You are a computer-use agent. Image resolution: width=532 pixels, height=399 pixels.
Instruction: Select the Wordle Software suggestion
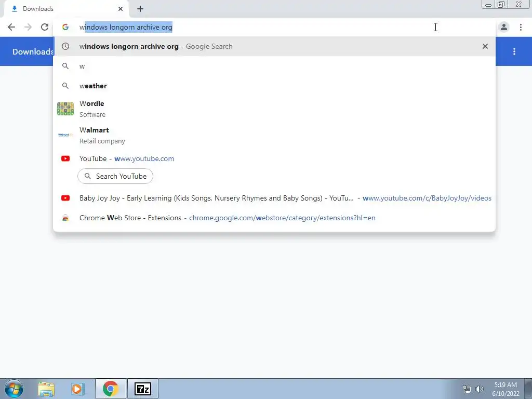(274, 109)
